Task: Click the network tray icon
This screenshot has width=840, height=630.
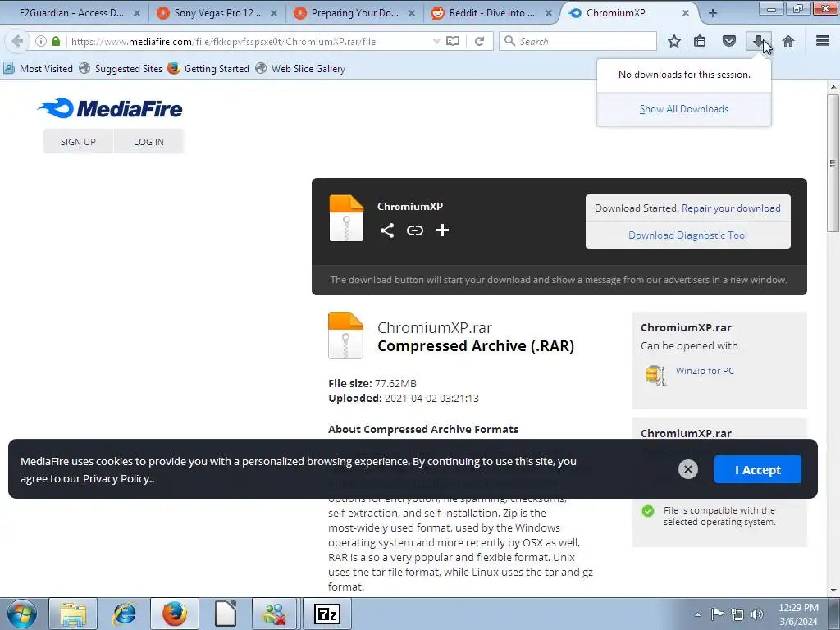Action: coord(737,614)
